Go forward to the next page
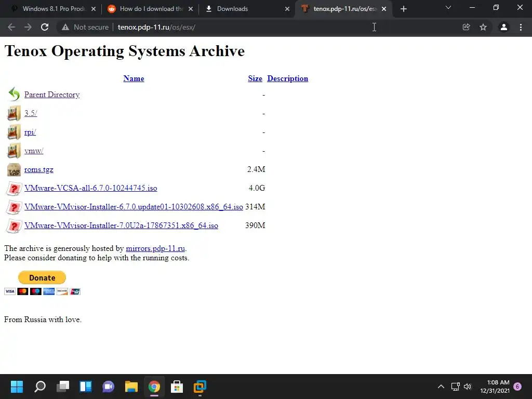Image resolution: width=532 pixels, height=399 pixels. point(28,27)
